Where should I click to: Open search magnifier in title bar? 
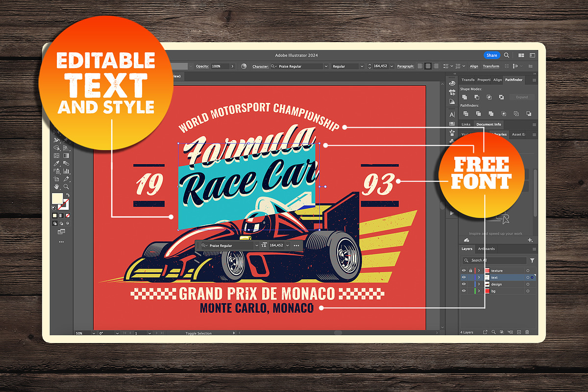[x=507, y=55]
